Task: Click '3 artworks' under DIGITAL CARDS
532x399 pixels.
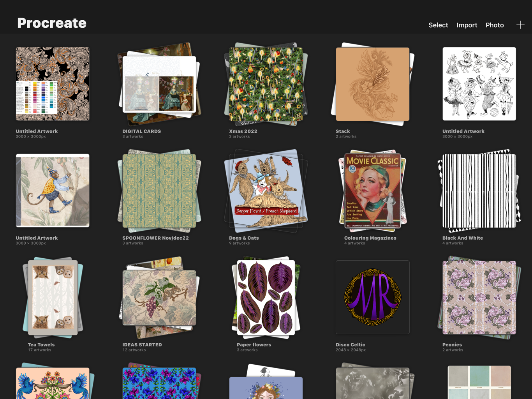Action: point(133,137)
